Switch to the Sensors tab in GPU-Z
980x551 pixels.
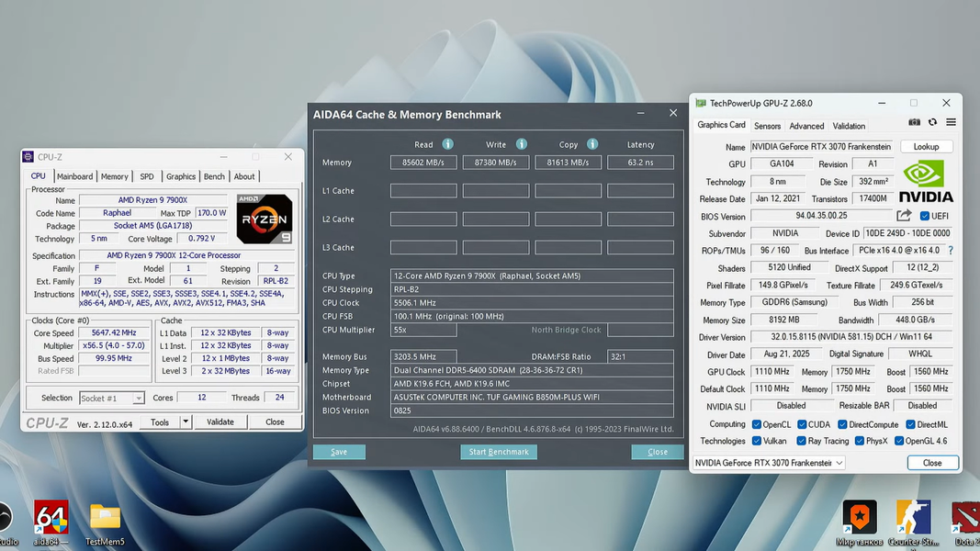pyautogui.click(x=767, y=126)
